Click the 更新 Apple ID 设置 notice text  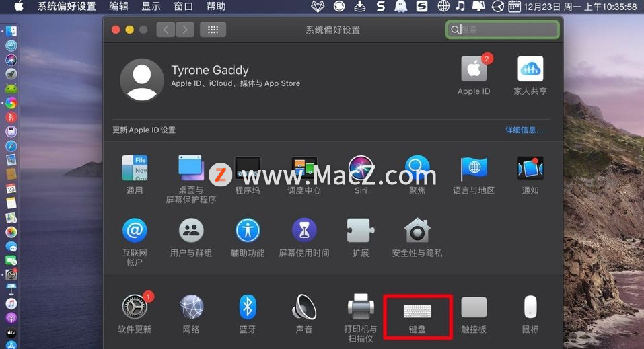144,130
